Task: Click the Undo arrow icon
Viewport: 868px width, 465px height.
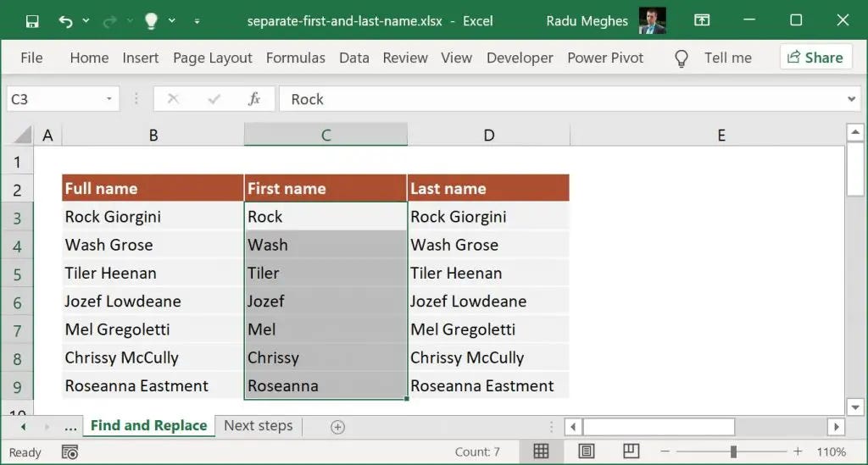Action: click(x=65, y=21)
